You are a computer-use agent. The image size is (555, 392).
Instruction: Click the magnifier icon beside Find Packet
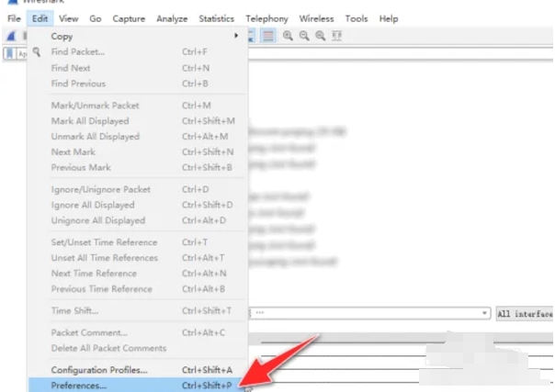click(x=37, y=52)
